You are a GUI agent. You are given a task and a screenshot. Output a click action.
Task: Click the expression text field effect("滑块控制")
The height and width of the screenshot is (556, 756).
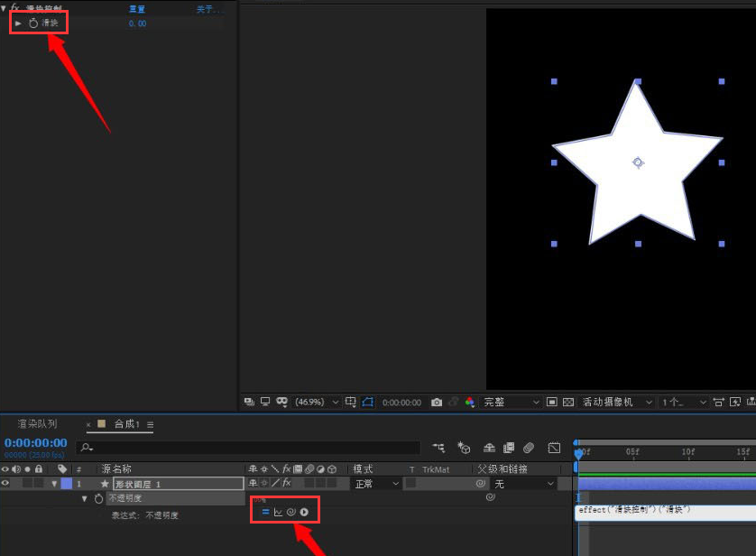pos(666,513)
